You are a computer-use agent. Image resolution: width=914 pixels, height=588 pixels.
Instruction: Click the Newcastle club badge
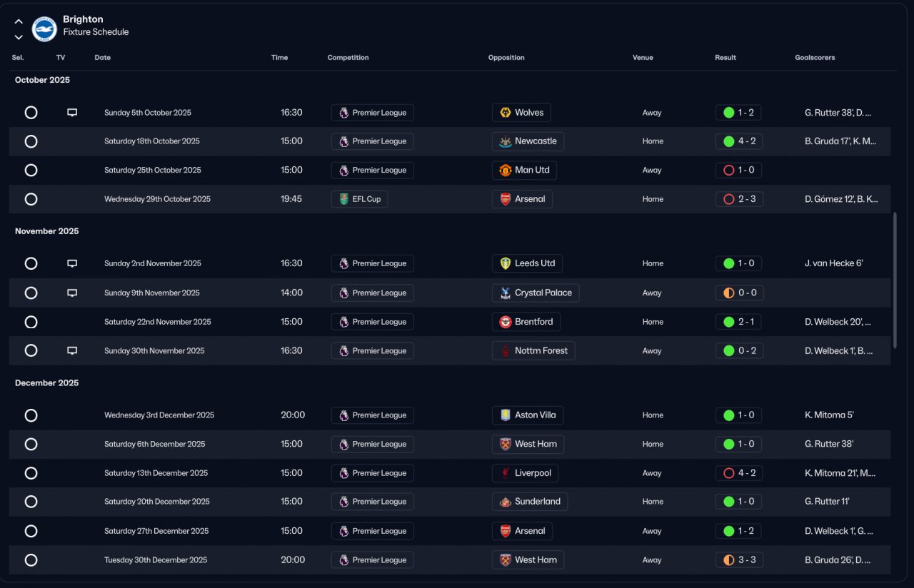click(506, 141)
